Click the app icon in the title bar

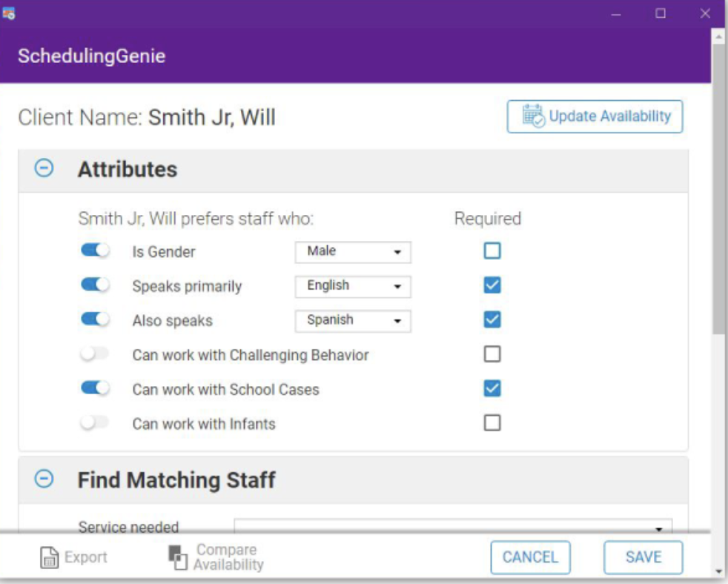tap(8, 13)
